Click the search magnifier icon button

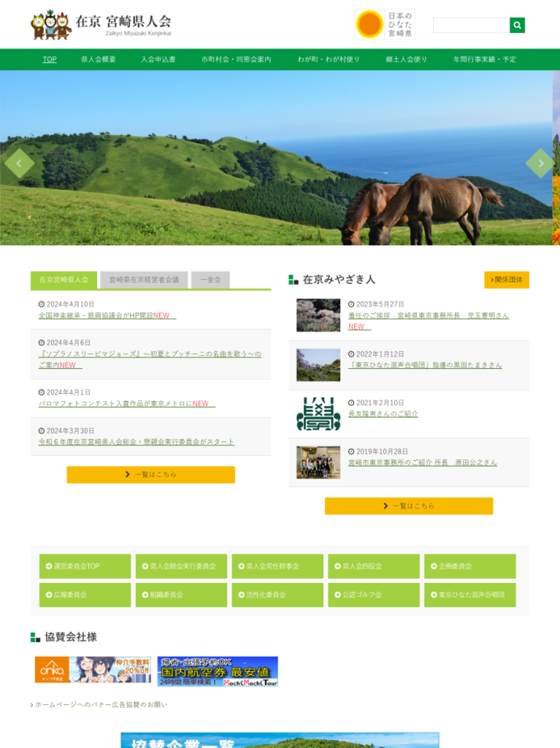(518, 26)
